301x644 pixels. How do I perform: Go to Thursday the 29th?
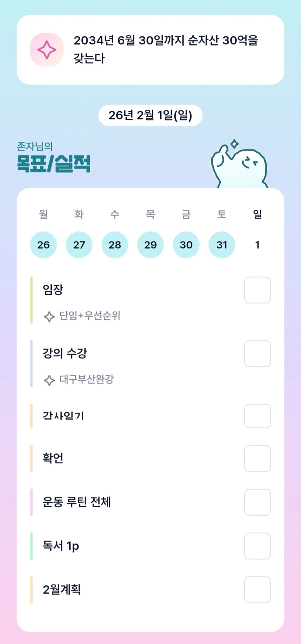150,245
